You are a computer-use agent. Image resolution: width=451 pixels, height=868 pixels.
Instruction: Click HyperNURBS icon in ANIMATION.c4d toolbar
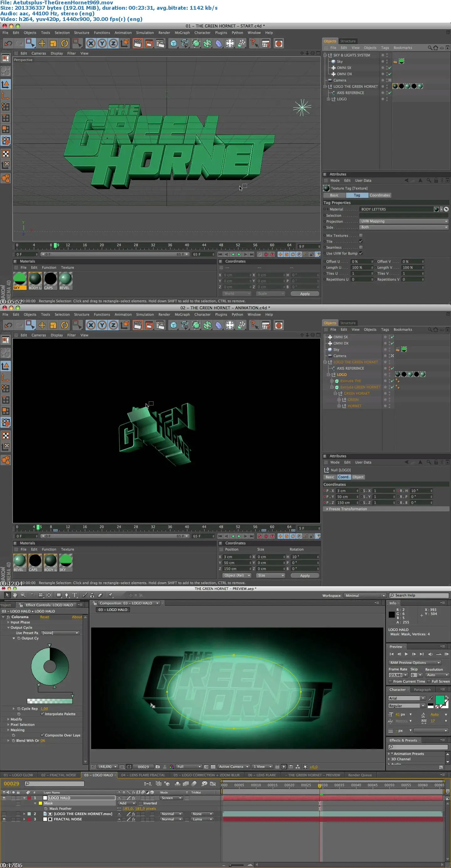196,325
